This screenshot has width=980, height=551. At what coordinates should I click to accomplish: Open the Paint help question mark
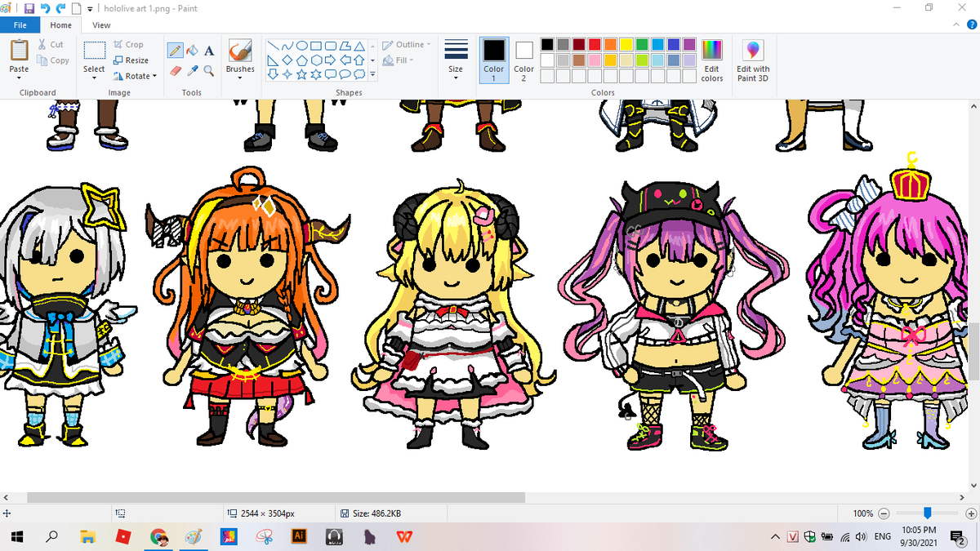pyautogui.click(x=970, y=25)
